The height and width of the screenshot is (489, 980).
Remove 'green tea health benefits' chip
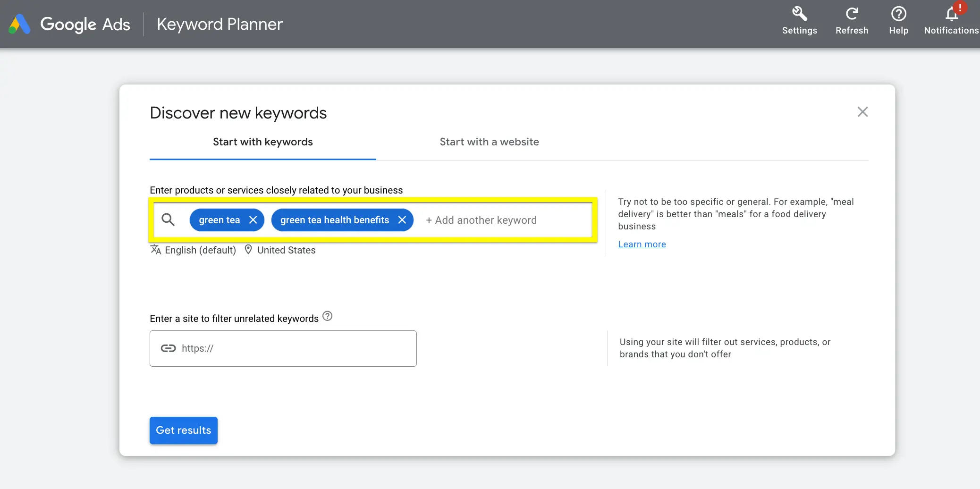pos(402,220)
